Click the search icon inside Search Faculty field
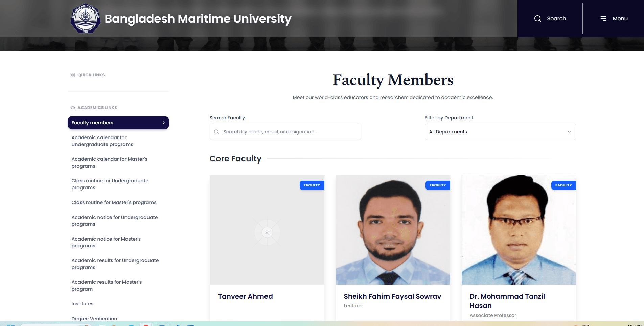Image resolution: width=644 pixels, height=326 pixels. 216,132
